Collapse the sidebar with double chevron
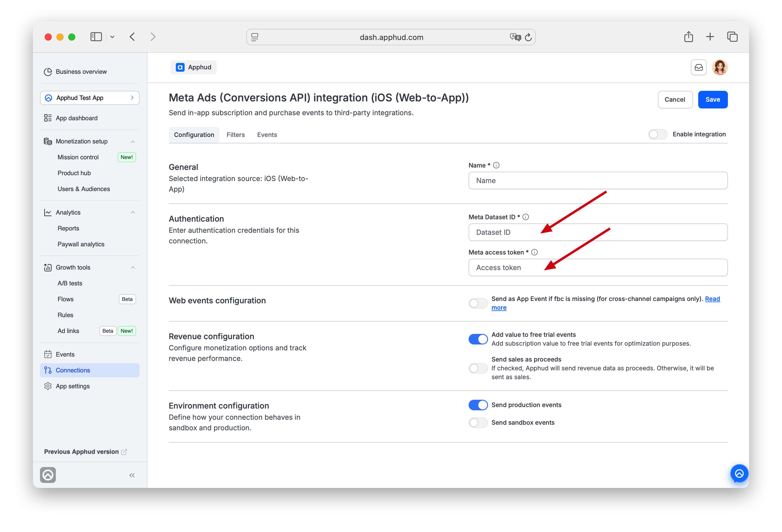782x532 pixels. [132, 475]
